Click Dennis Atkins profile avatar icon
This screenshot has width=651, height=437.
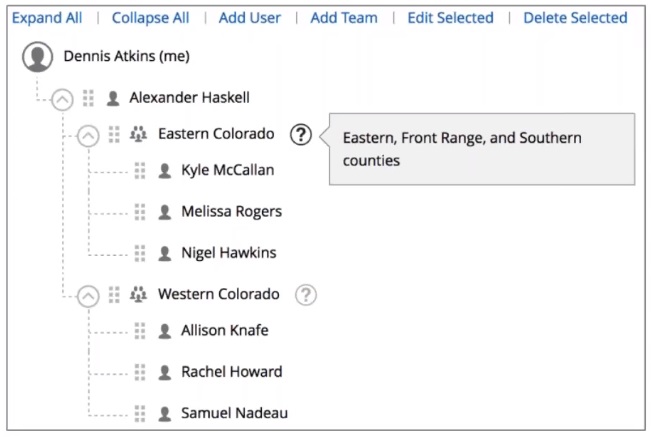37,56
